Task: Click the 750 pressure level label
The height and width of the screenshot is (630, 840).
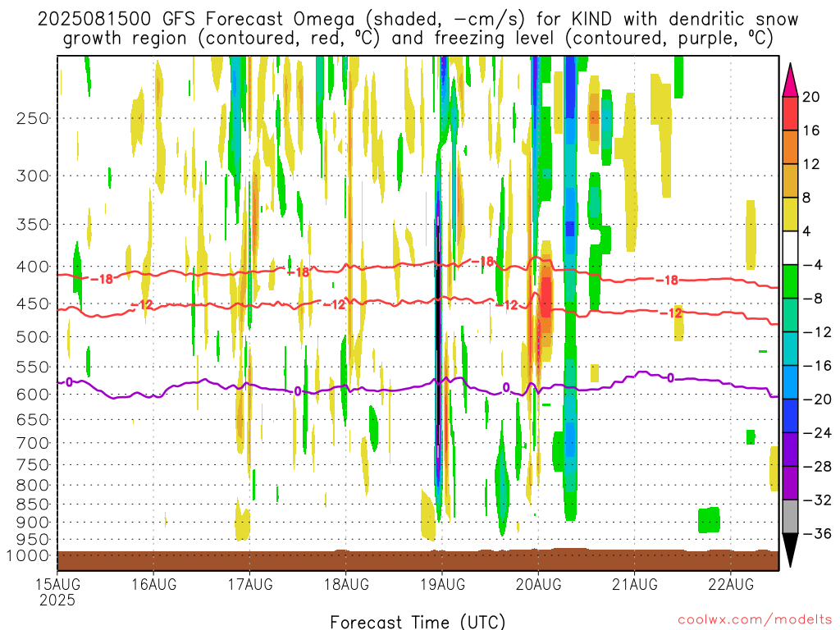Action: tap(33, 464)
